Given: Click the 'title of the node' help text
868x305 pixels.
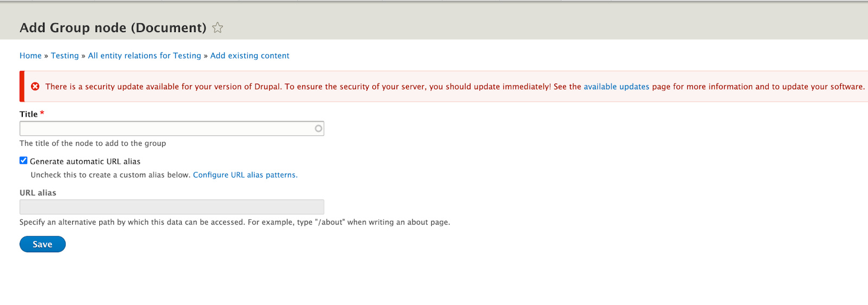Looking at the screenshot, I should 93,143.
